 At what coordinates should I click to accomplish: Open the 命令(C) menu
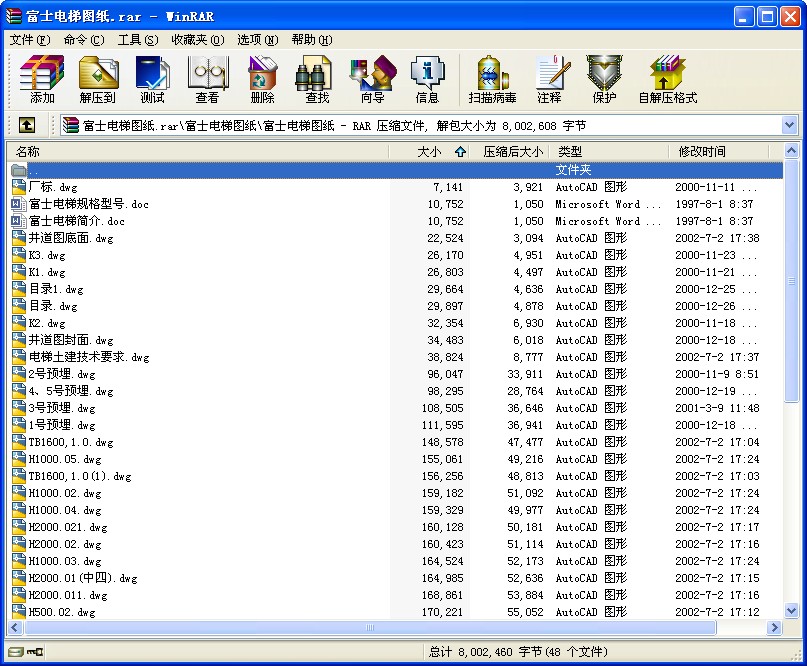point(84,40)
